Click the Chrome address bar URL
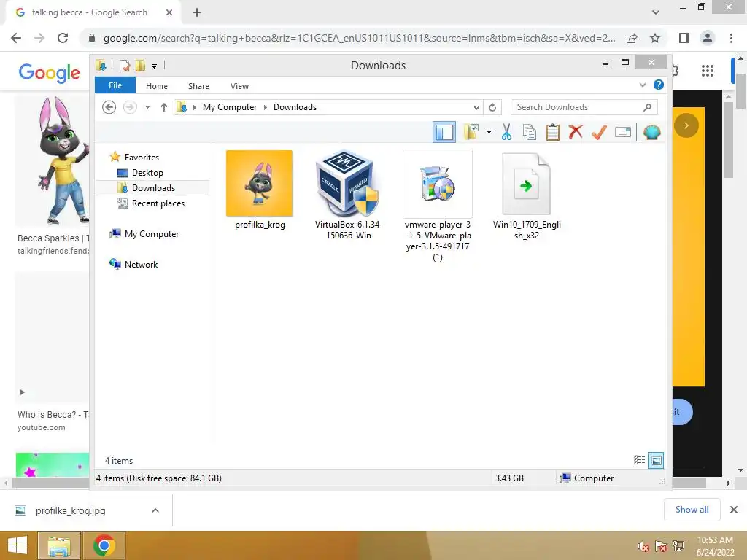747x560 pixels. click(359, 38)
